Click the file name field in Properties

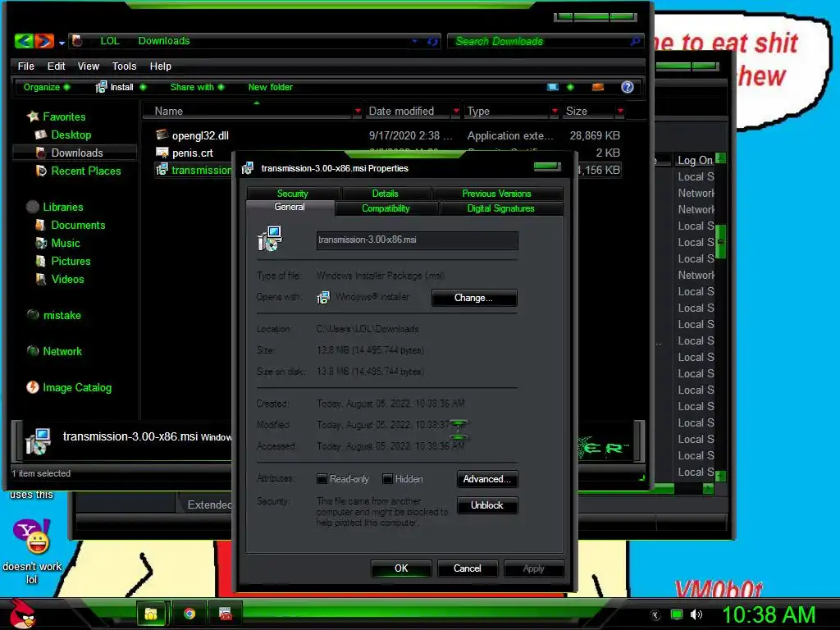(x=417, y=240)
